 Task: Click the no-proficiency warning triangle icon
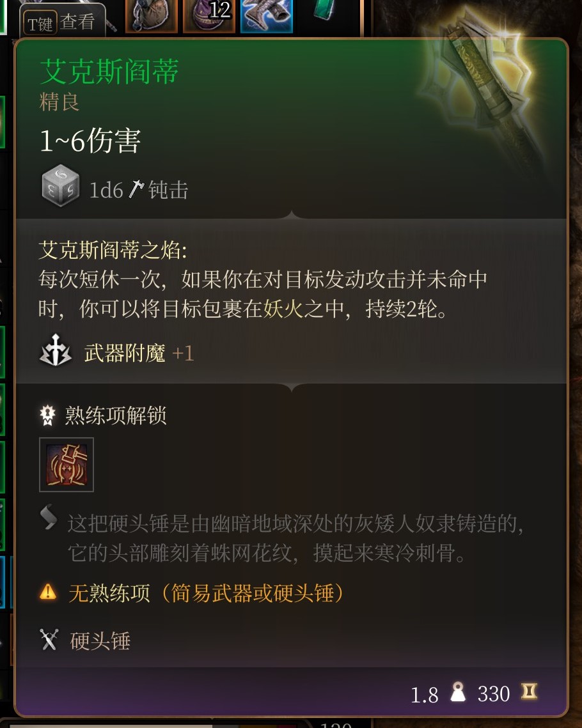point(49,592)
